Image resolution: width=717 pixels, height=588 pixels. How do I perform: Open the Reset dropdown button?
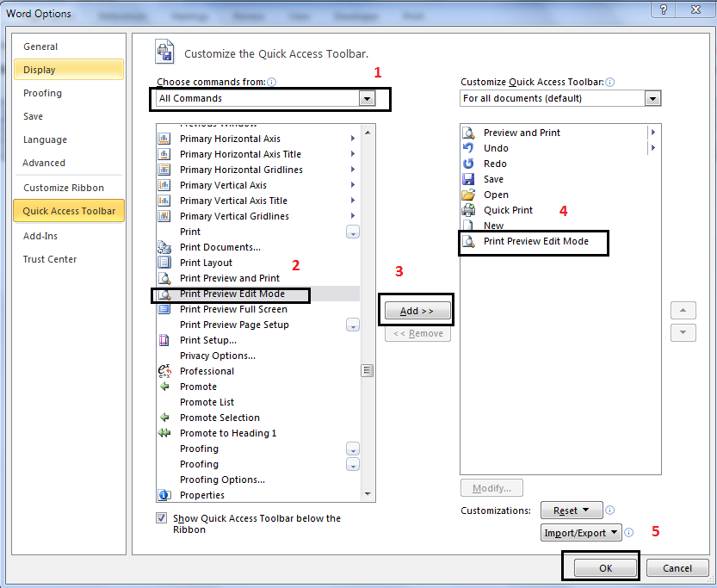tap(572, 511)
